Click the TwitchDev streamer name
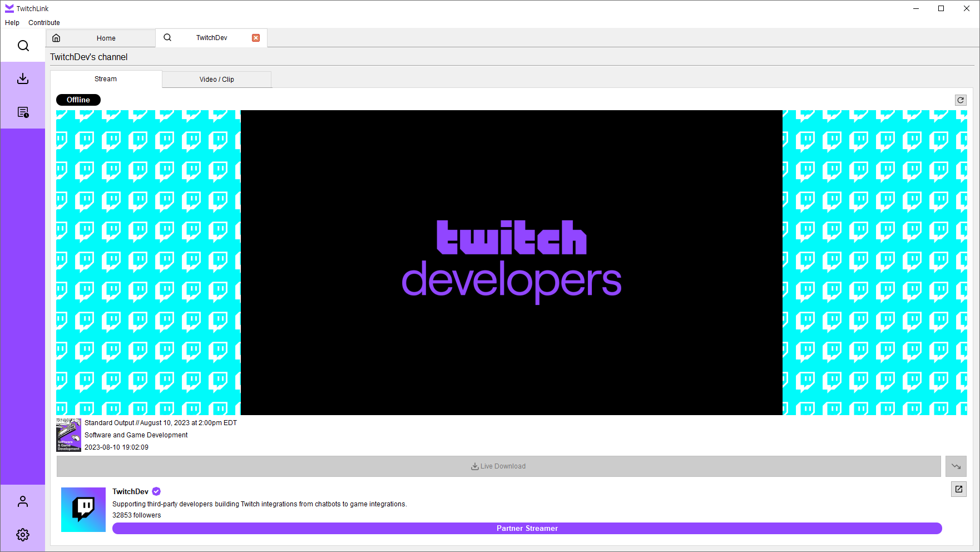This screenshot has height=552, width=980. [131, 491]
